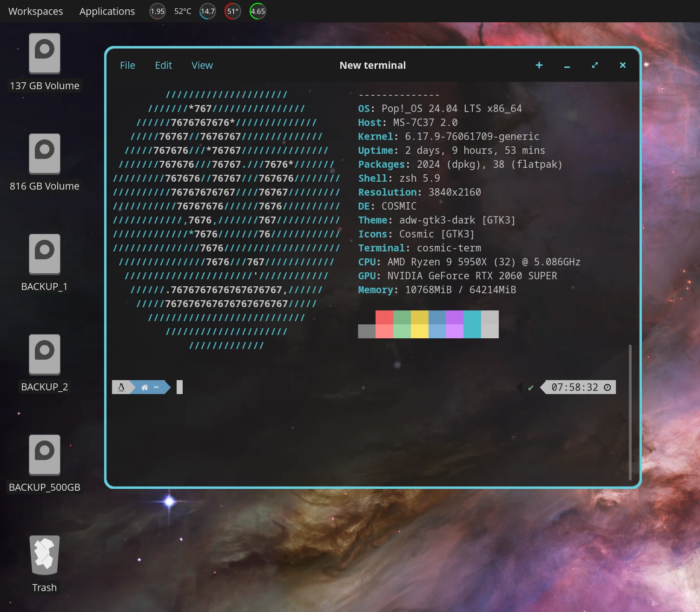Select the 137 GB Volume drive icon
The height and width of the screenshot is (612, 700).
click(45, 53)
